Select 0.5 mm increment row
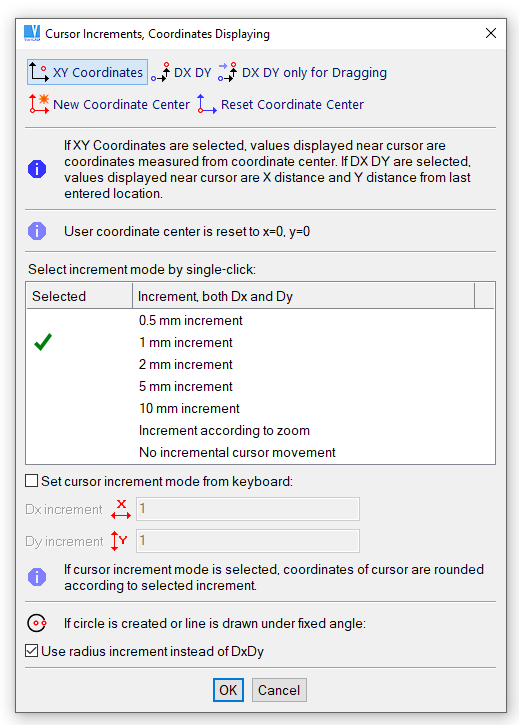 tap(260, 320)
